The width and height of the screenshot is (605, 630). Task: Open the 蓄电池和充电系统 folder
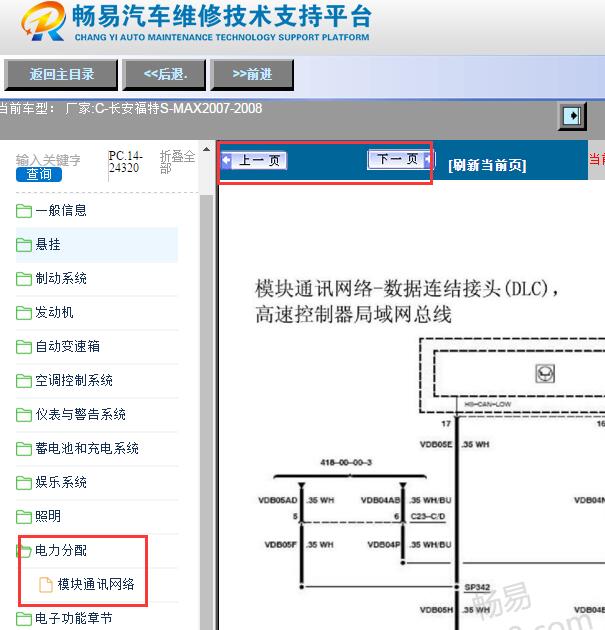86,448
